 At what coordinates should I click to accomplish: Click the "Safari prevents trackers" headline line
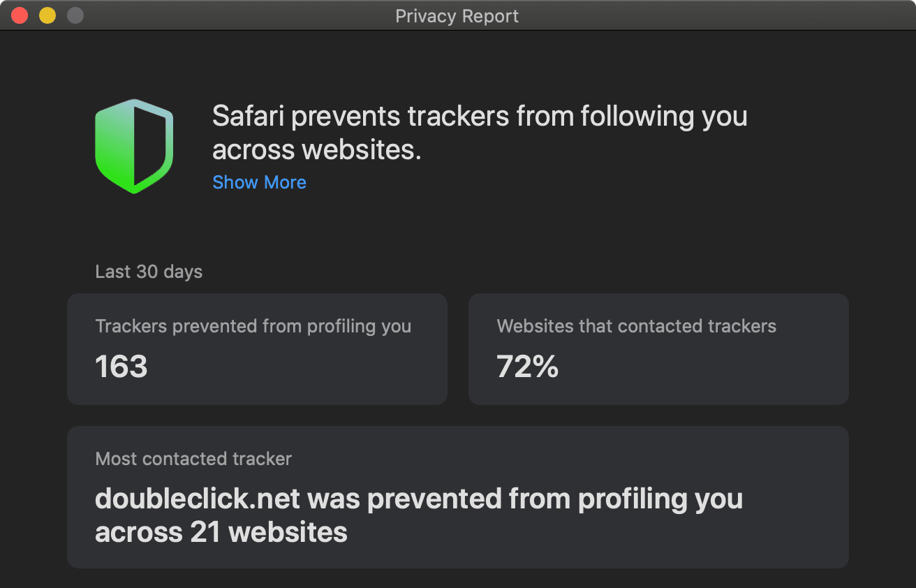(x=479, y=117)
